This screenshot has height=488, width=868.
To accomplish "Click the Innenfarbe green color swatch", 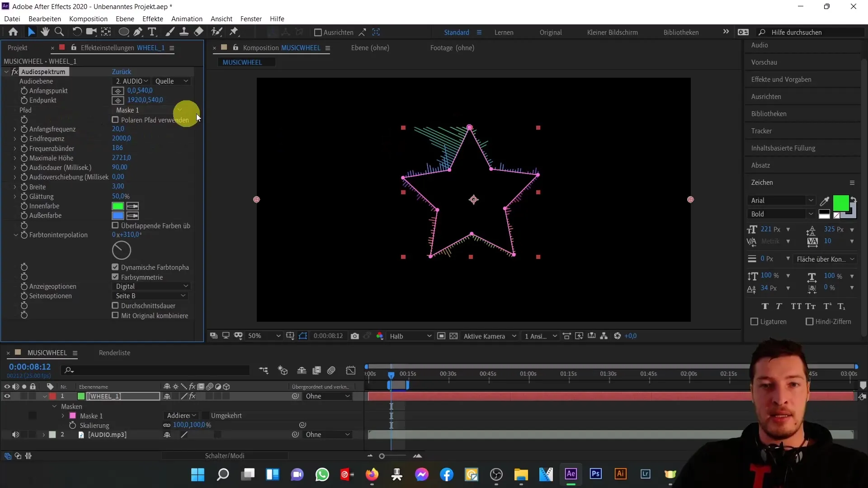I will coord(118,206).
